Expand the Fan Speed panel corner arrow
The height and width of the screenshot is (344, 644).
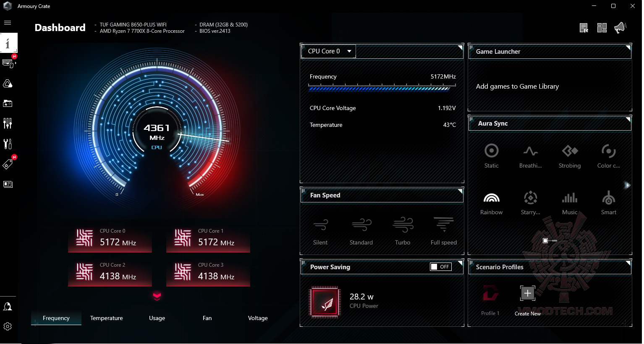pyautogui.click(x=460, y=192)
